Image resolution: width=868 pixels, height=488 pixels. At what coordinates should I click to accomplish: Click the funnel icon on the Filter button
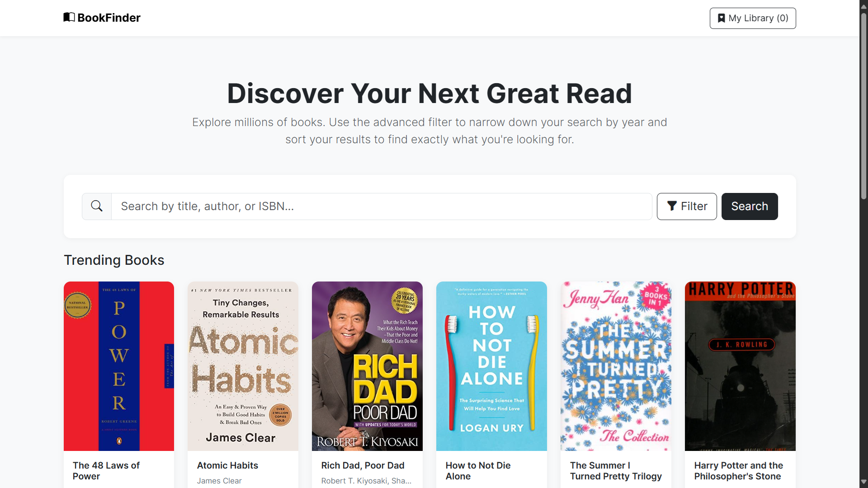tap(672, 206)
